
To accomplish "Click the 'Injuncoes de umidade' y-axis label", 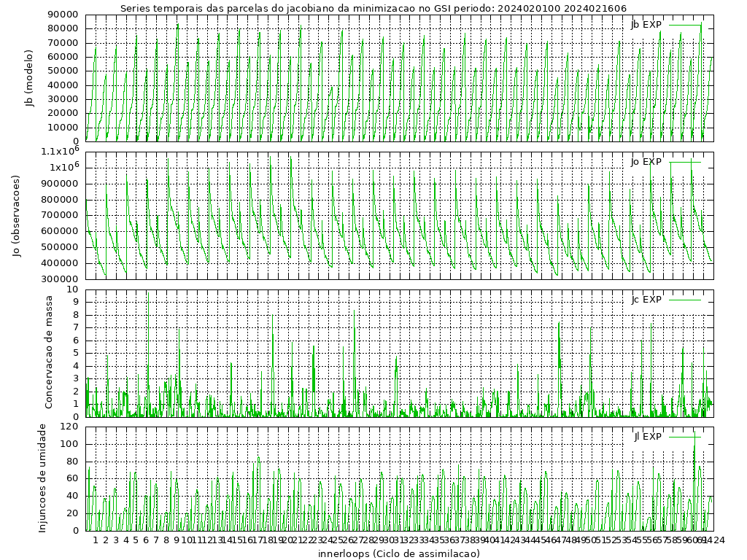I will [42, 478].
